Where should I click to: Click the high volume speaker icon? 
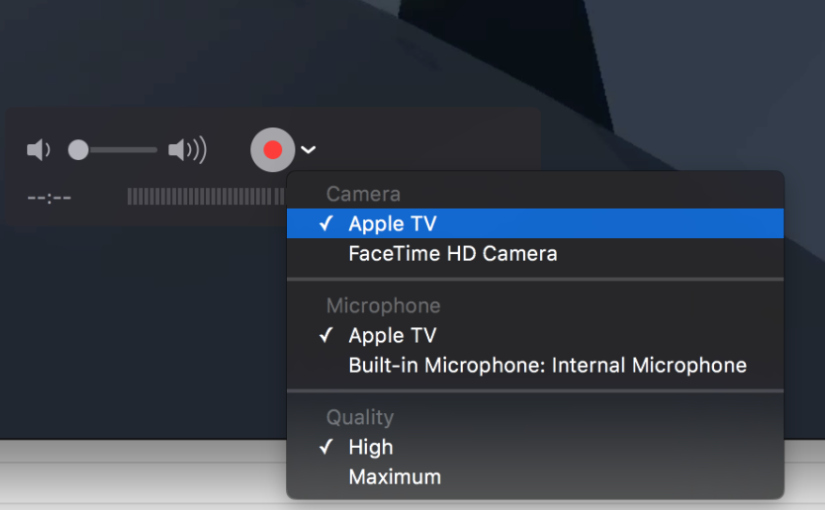tap(187, 150)
